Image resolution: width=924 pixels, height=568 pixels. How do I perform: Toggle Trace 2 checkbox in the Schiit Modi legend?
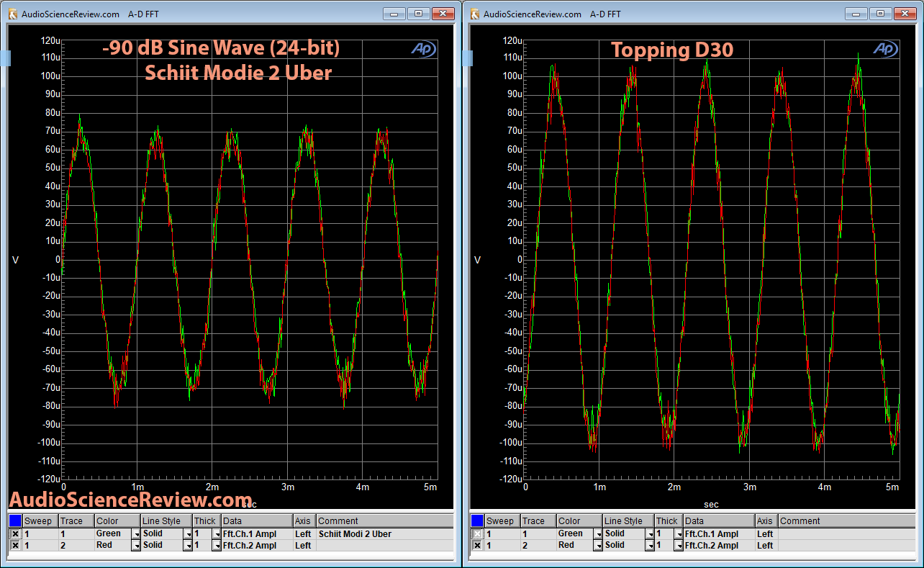tap(15, 546)
